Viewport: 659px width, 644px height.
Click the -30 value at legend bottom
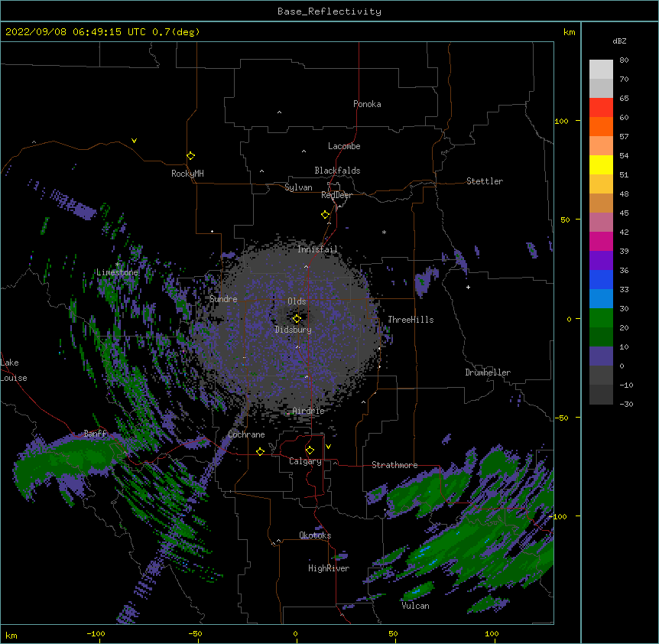626,404
